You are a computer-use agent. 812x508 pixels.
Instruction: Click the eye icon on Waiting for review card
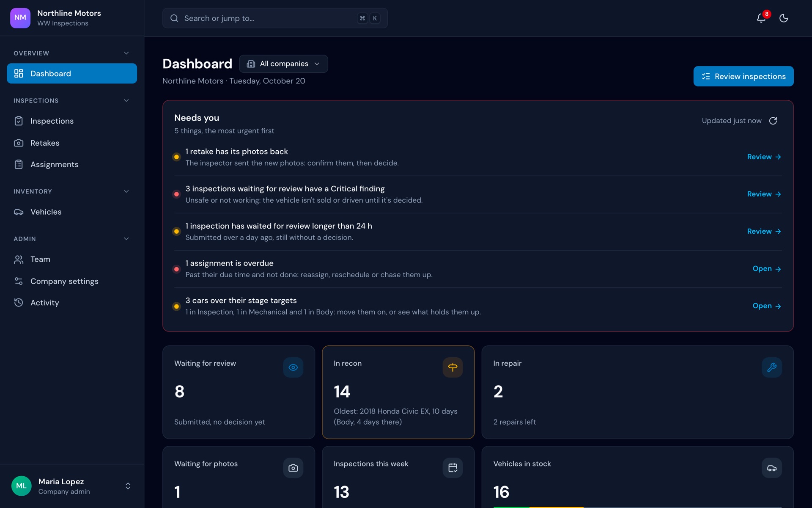tap(293, 367)
